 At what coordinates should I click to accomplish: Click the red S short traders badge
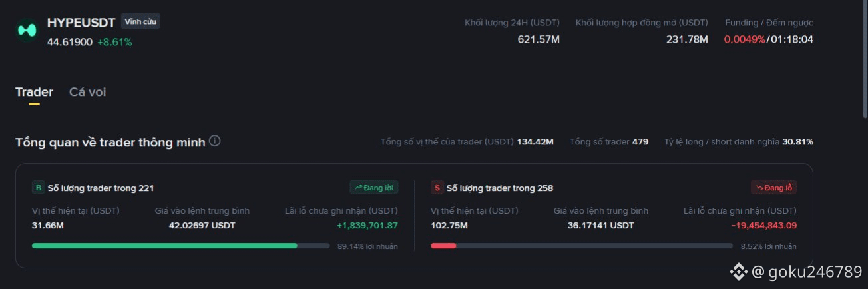point(437,188)
